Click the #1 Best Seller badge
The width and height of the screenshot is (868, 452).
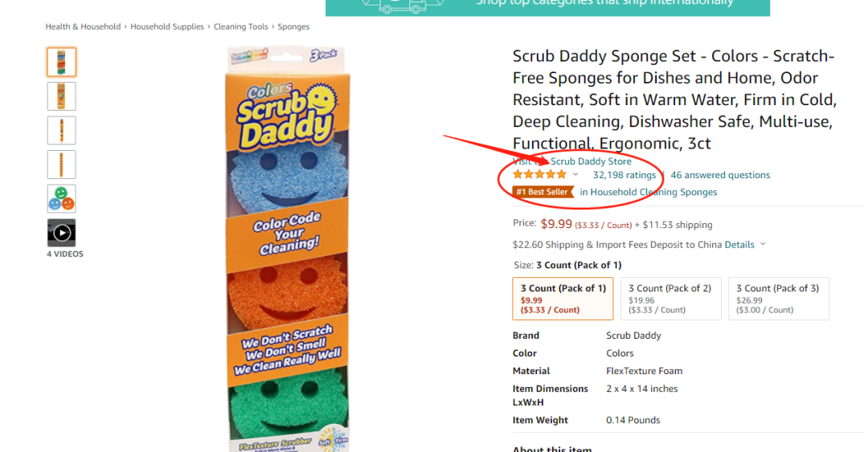(542, 192)
